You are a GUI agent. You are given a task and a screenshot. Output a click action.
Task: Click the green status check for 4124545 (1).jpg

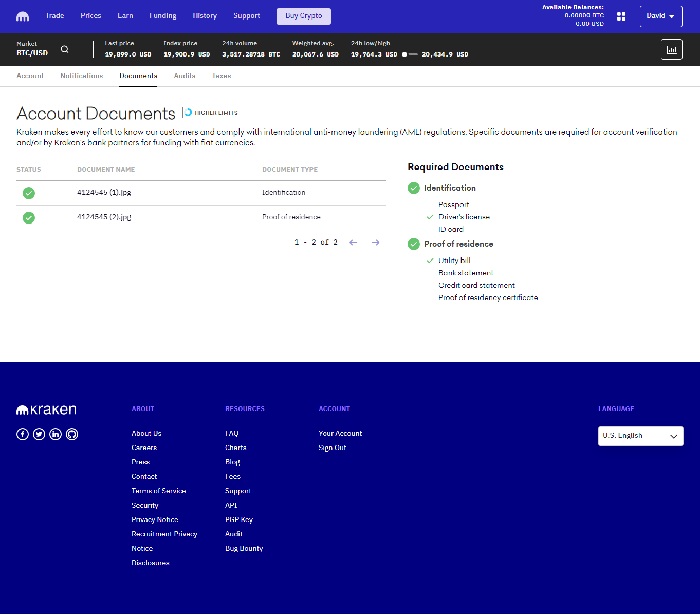coord(29,193)
